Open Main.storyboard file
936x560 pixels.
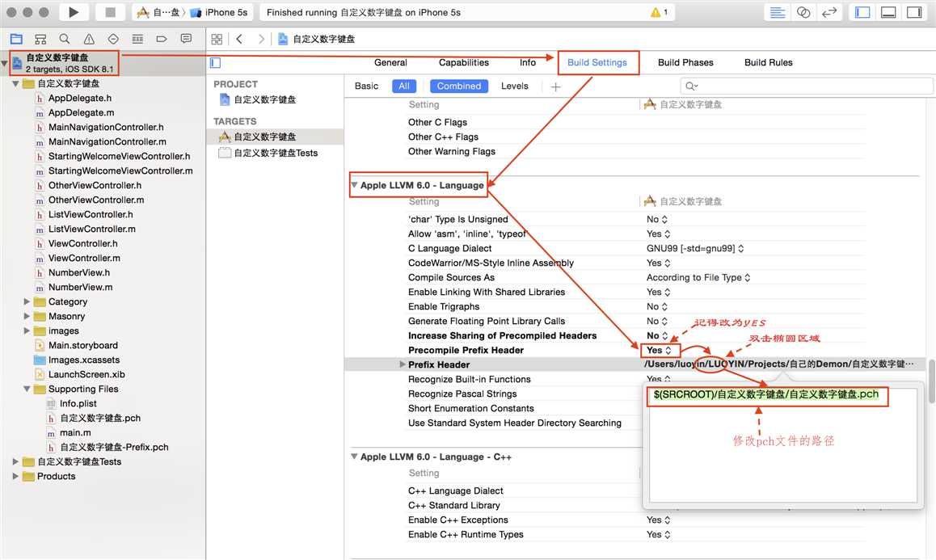pos(83,345)
